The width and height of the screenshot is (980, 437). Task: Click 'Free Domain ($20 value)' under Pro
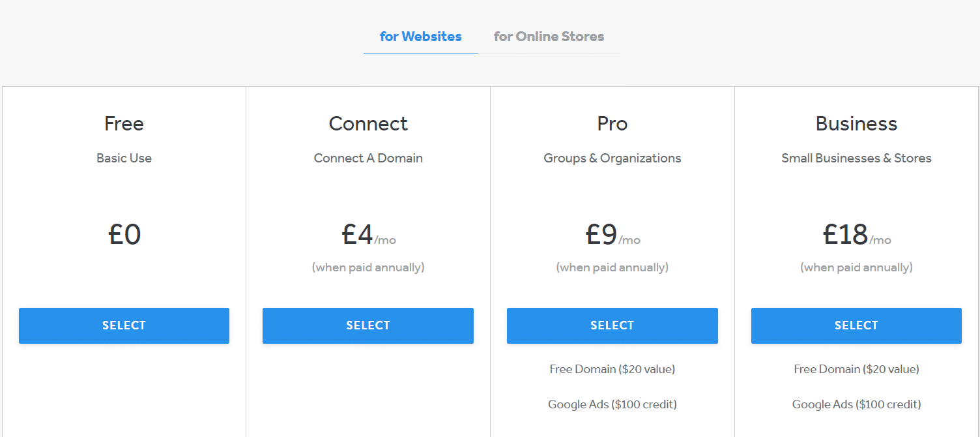click(x=612, y=369)
